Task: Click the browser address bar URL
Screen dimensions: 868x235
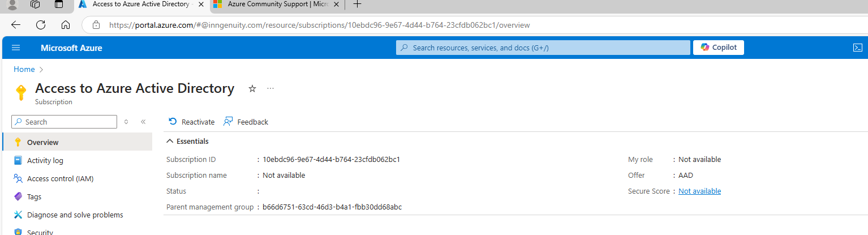Action: (x=320, y=25)
